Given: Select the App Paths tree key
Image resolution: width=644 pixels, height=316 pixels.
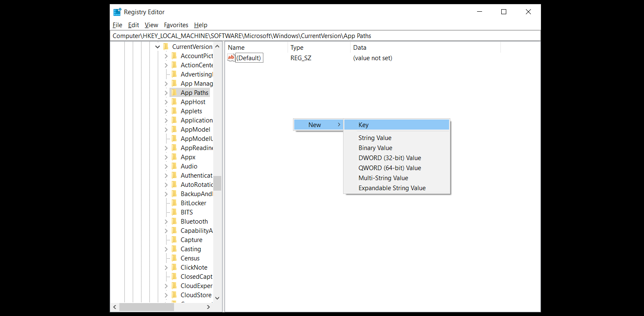Looking at the screenshot, I should [x=194, y=93].
